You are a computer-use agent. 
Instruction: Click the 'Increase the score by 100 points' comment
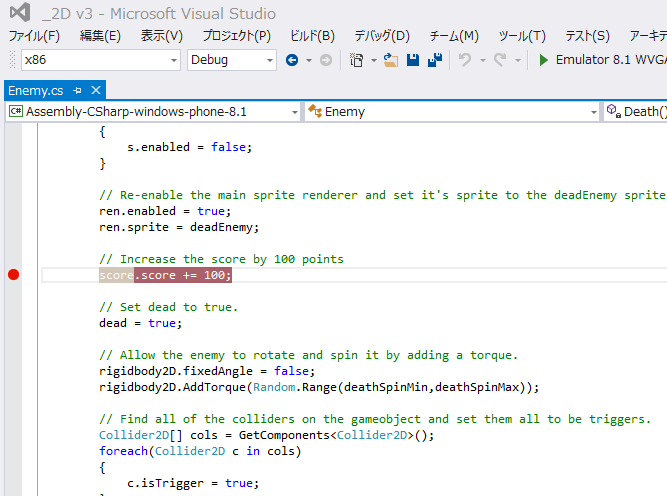pos(221,259)
